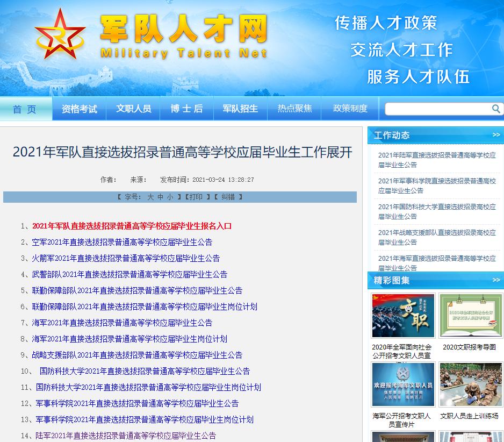Open item 11 国防科技大学 岗位计划 link
The image size is (504, 442).
tap(148, 387)
